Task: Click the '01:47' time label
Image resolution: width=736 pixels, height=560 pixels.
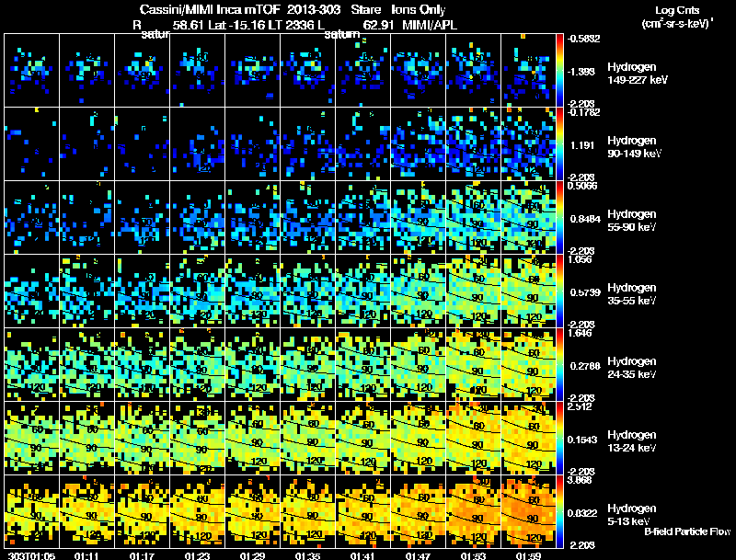Action: (418, 555)
